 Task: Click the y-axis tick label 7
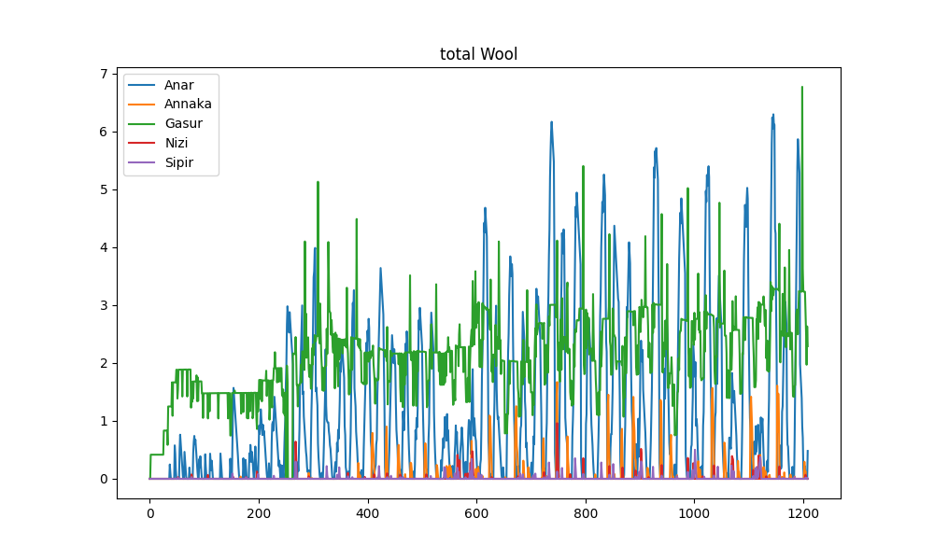[x=105, y=74]
